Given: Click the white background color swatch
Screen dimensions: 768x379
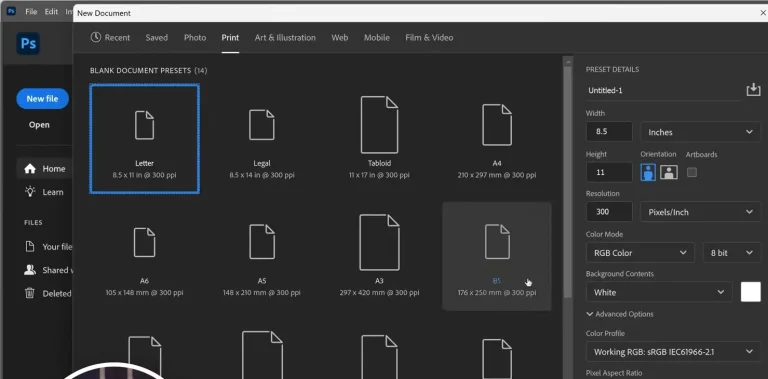Looking at the screenshot, I should tap(750, 292).
